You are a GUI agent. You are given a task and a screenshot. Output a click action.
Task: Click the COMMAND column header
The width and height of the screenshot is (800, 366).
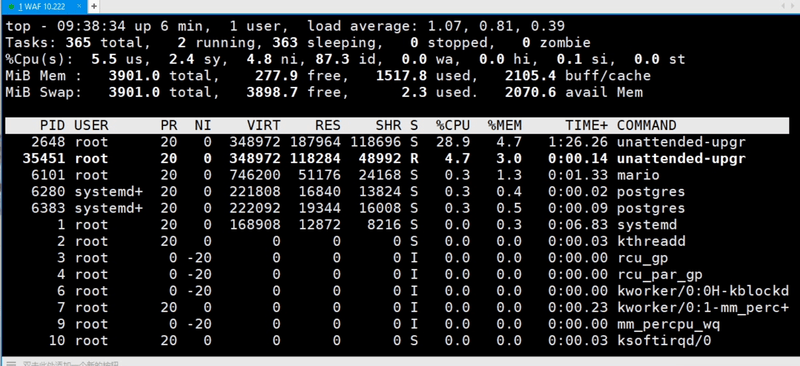(x=646, y=126)
